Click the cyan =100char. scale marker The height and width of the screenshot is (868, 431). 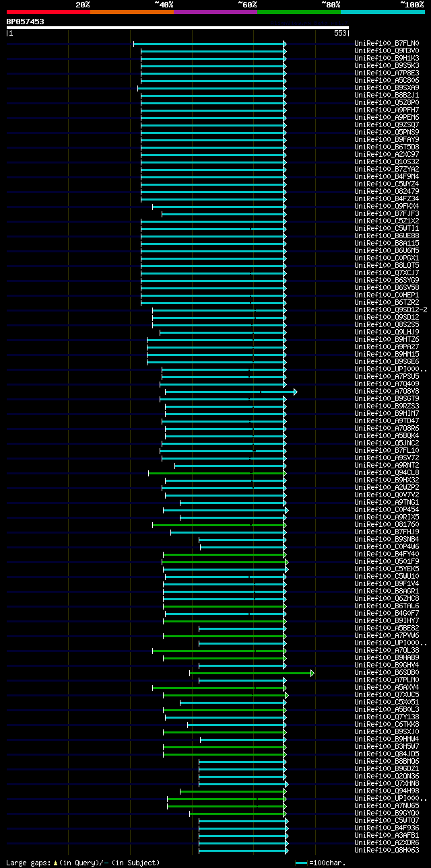click(x=301, y=862)
